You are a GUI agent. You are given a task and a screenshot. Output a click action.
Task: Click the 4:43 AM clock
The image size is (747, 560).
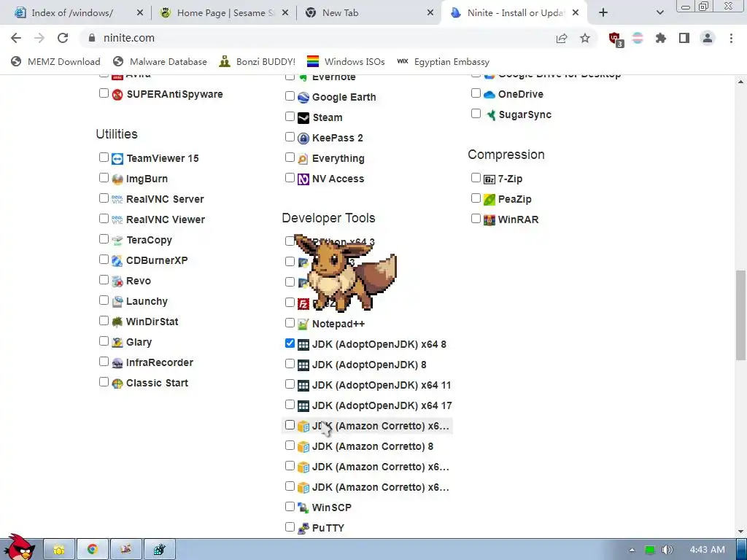pos(708,550)
